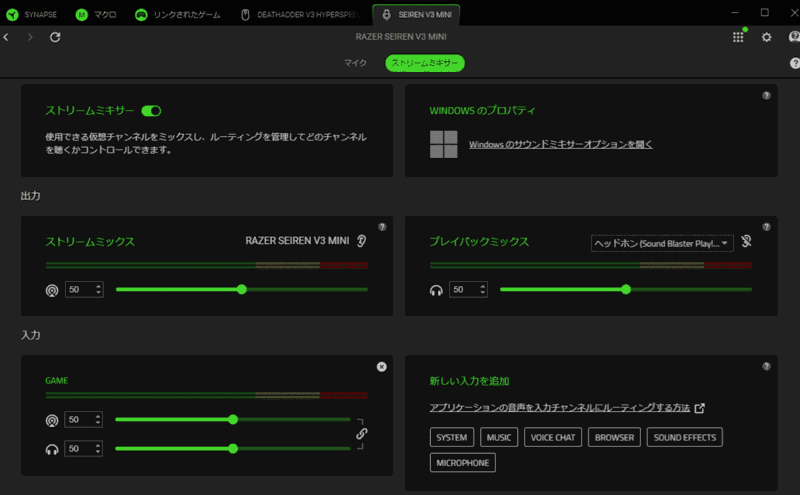This screenshot has height=495, width=800.
Task: Adjust the ストリームミックス volume slider
Action: point(242,289)
